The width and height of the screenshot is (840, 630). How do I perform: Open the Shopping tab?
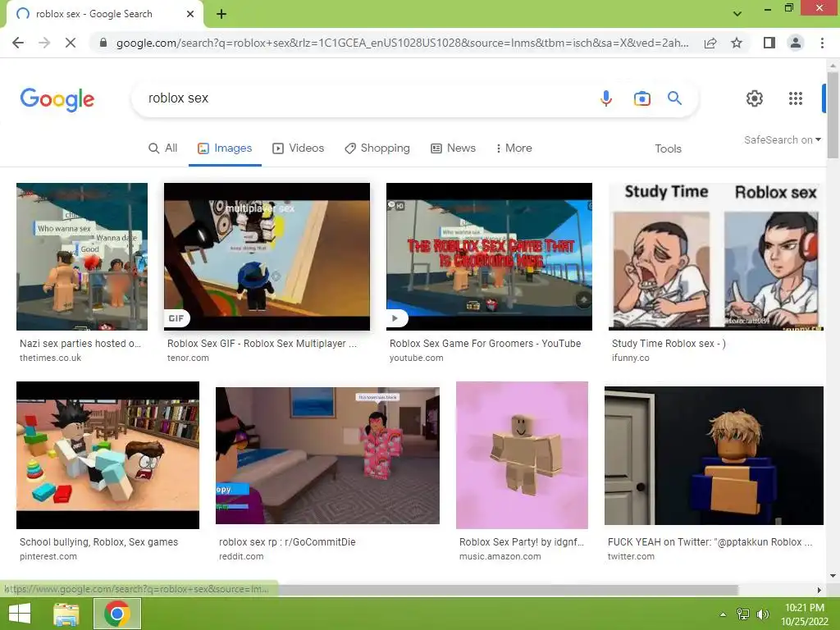coord(377,148)
